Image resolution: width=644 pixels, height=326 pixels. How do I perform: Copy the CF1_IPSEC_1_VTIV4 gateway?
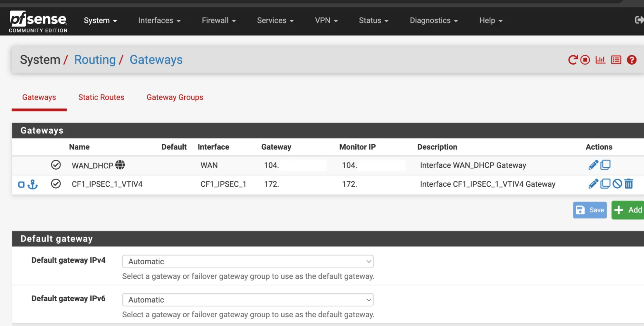tap(606, 184)
